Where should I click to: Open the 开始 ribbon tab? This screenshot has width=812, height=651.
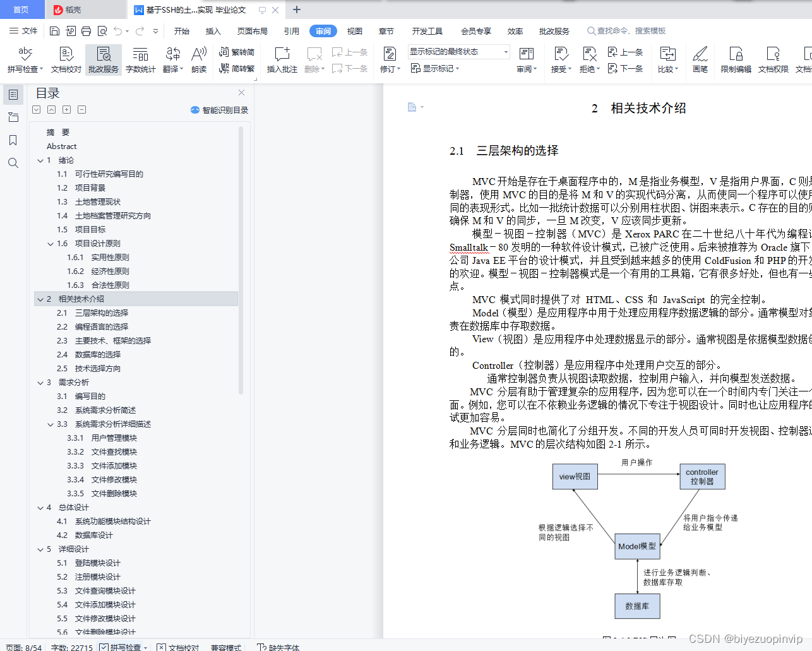(x=182, y=31)
